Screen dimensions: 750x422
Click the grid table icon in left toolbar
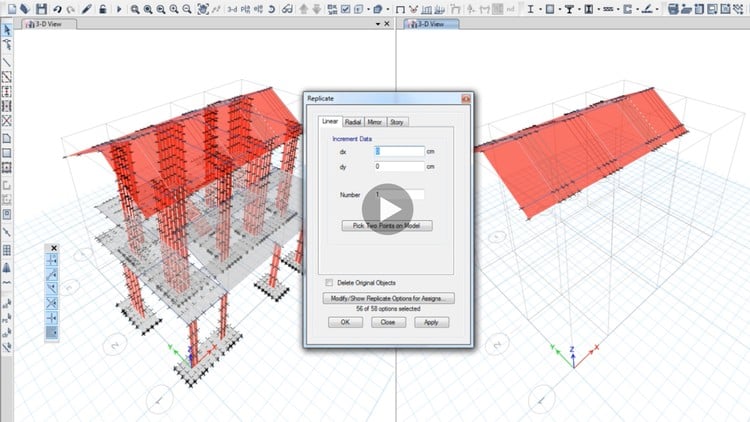coord(7,250)
